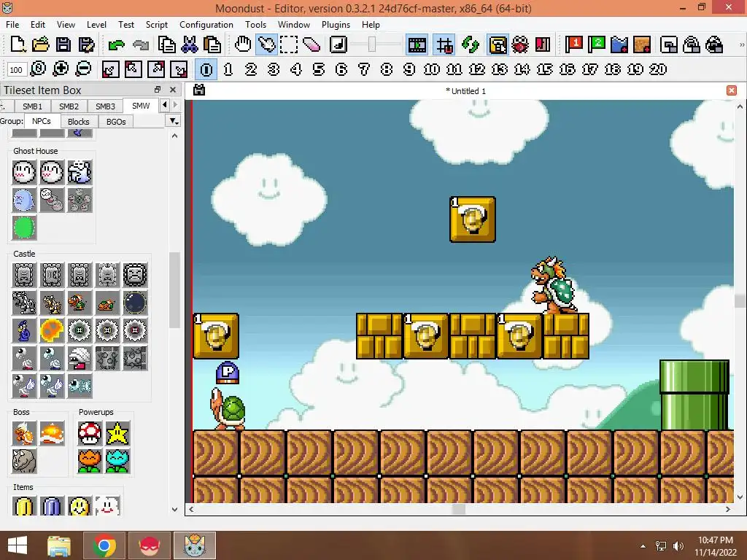
Task: Click the blue flag-with-red-dot icon
Action: [x=619, y=44]
